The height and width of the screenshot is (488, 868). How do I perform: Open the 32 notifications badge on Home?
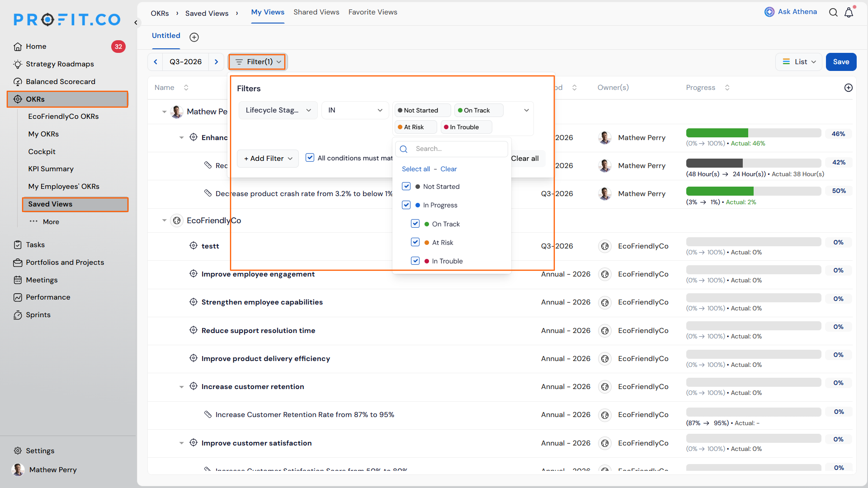pyautogui.click(x=118, y=47)
